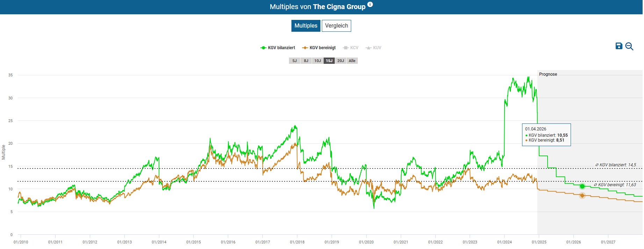
Task: Select the 5J time range
Action: pyautogui.click(x=295, y=61)
